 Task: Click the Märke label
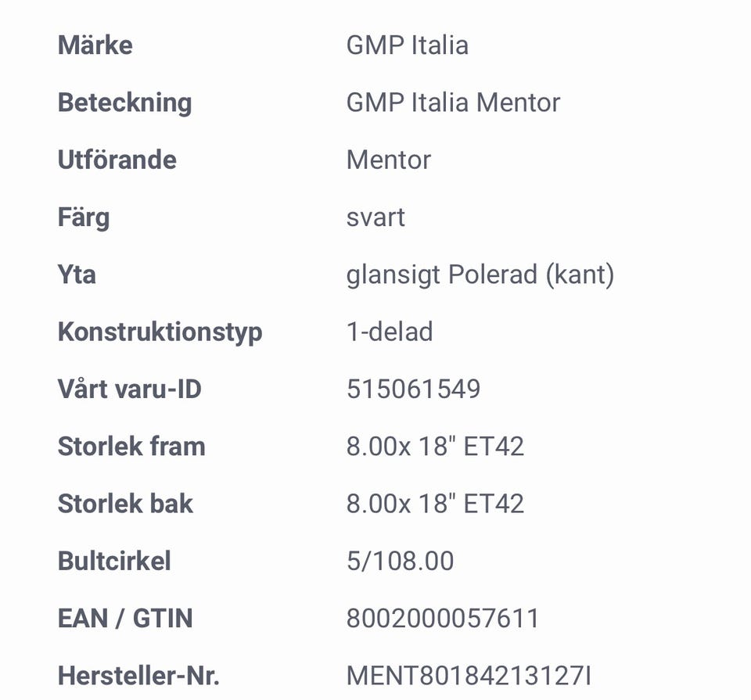95,45
